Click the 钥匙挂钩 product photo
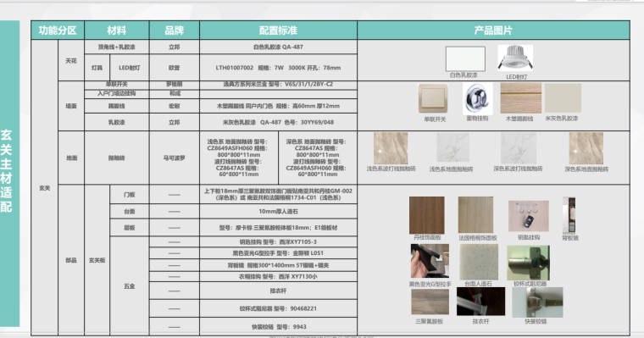This screenshot has height=338, width=644. click(x=529, y=216)
